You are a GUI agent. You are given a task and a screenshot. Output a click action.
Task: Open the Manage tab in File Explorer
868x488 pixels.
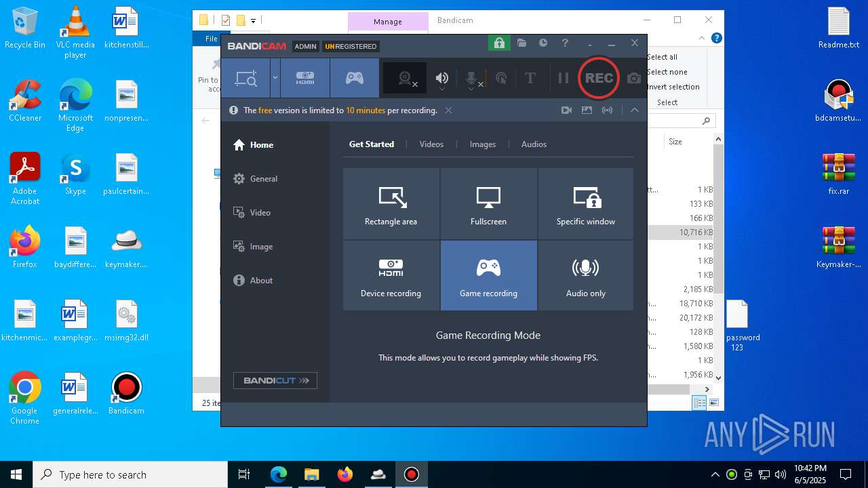click(x=388, y=22)
